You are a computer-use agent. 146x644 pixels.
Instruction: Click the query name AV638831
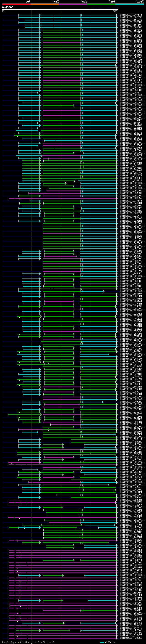click(8, 8)
